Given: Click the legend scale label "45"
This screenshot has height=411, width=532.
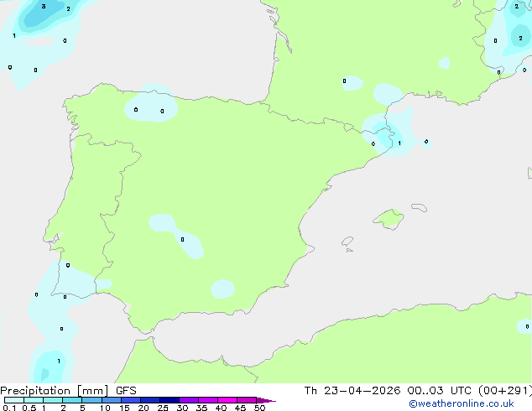Looking at the screenshot, I should (240, 408).
